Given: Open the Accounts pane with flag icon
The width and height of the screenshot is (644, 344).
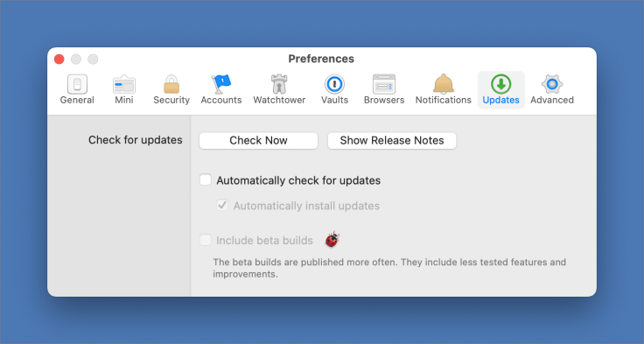Looking at the screenshot, I should 221,89.
